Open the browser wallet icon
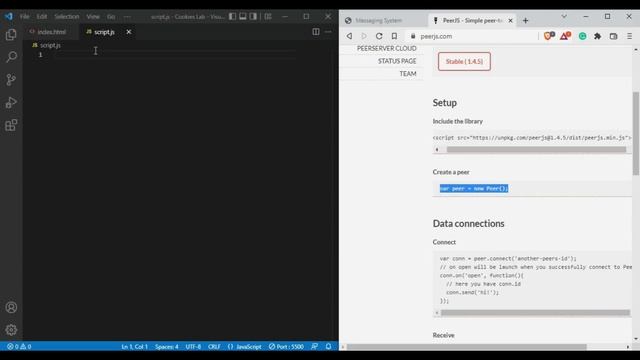The image size is (640, 360). coord(613,36)
